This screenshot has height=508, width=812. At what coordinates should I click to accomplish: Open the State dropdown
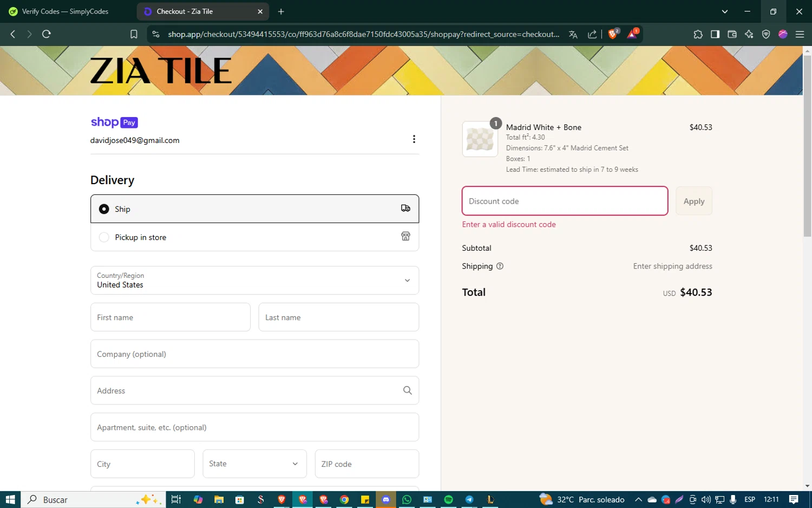coord(254,464)
